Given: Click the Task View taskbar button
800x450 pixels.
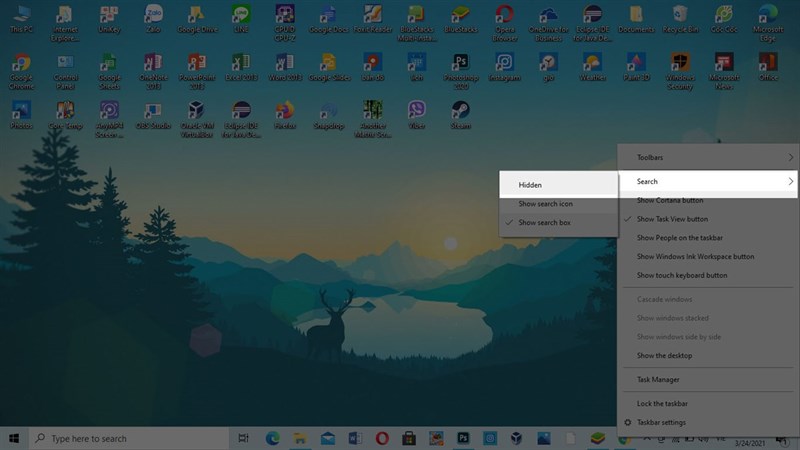Looking at the screenshot, I should (243, 438).
